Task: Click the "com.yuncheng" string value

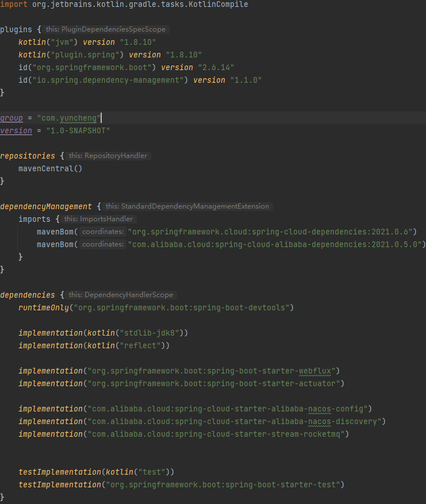Action: 69,118
